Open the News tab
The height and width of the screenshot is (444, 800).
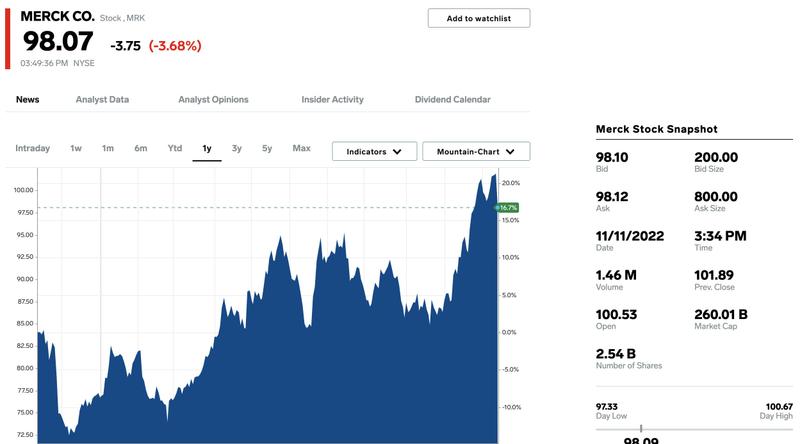(x=28, y=100)
